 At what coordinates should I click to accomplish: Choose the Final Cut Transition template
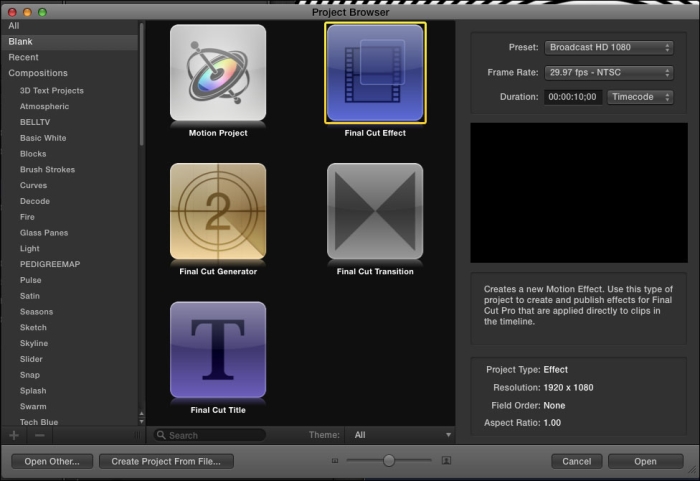click(x=375, y=211)
